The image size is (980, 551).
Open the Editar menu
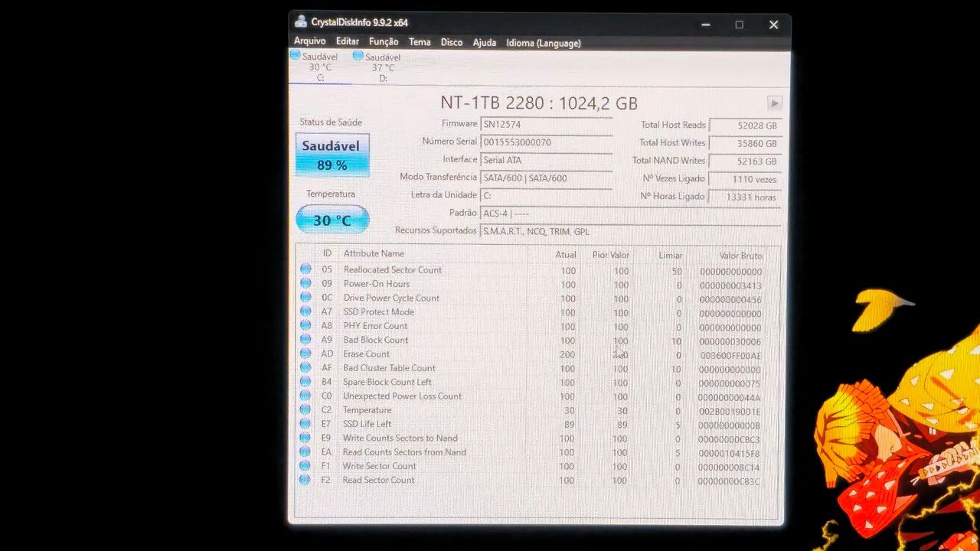click(347, 41)
